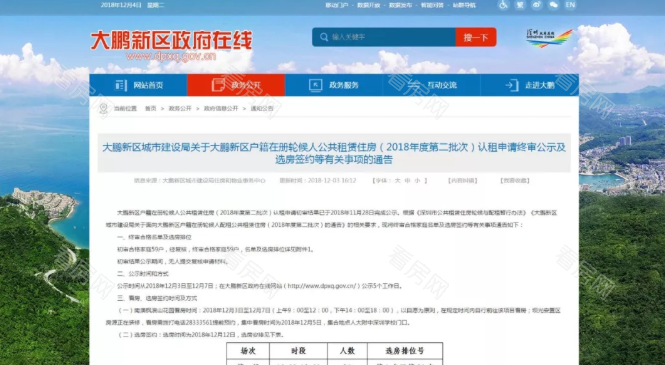Screen dimensions: 665x365
Task: Open the Weibo icon in top bar
Action: tap(537, 5)
